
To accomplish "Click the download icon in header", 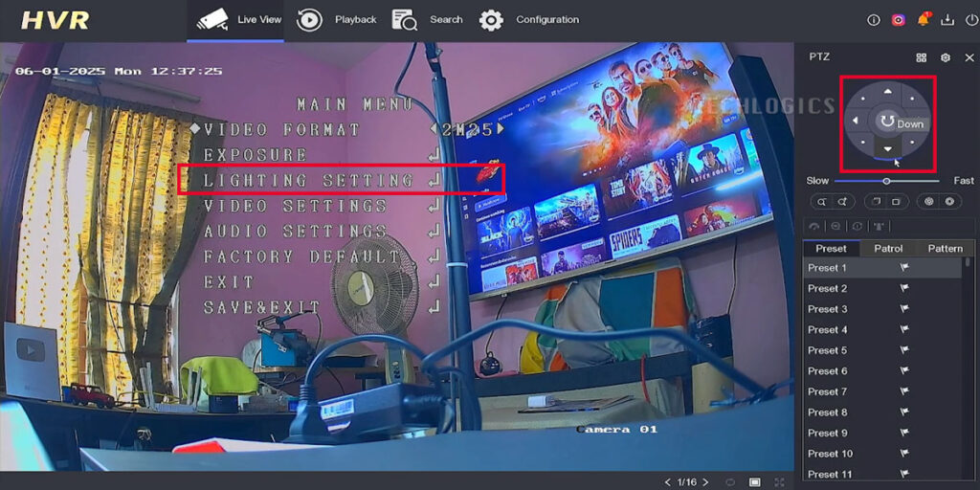I will click(x=947, y=19).
